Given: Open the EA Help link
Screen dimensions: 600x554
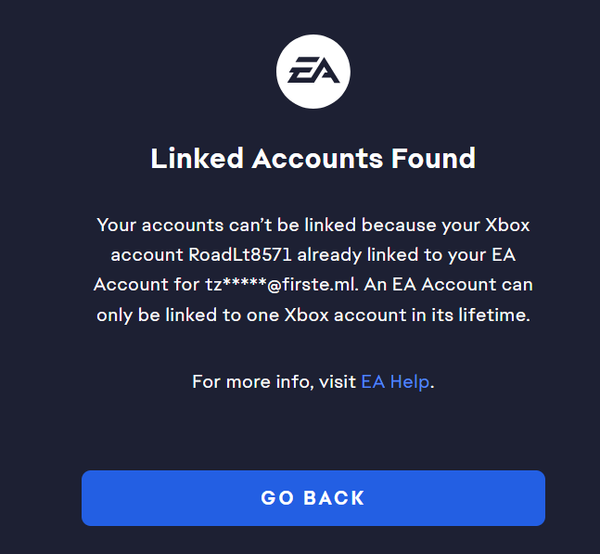Looking at the screenshot, I should [x=397, y=381].
